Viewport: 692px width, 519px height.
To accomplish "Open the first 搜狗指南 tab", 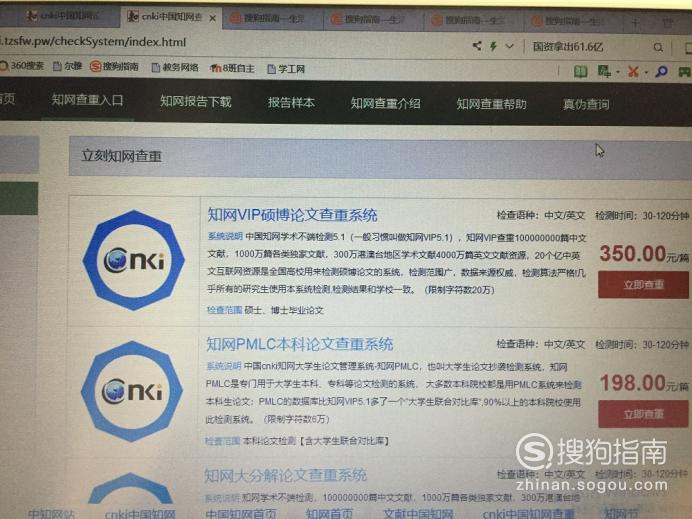I will (274, 19).
